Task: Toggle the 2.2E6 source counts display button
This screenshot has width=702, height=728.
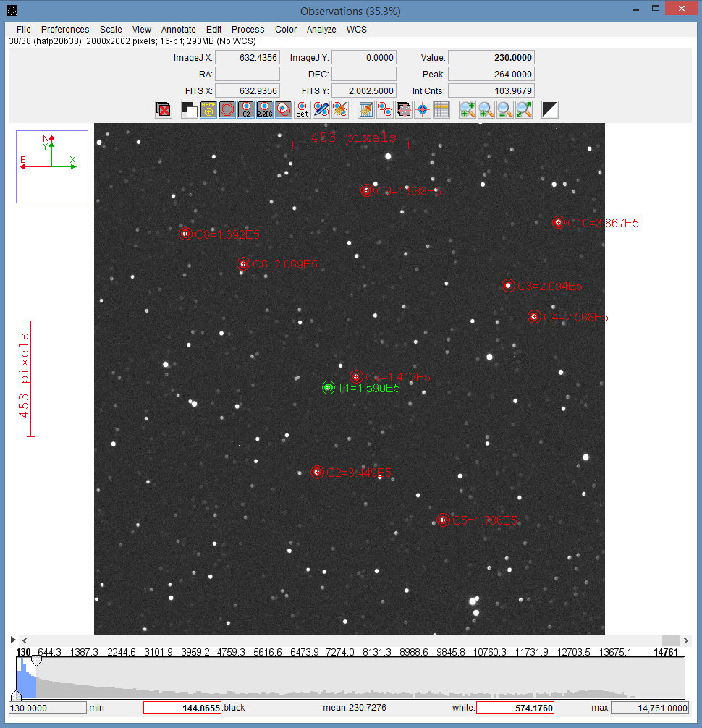Action: 265,109
